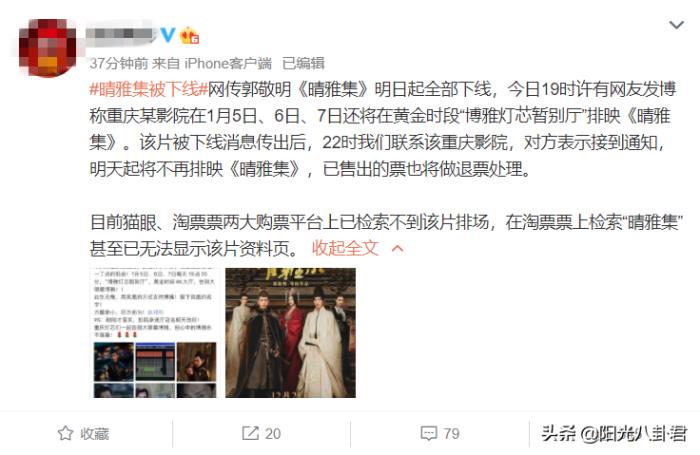700x455 pixels.
Task: Click the 收藏 label
Action: [x=95, y=434]
